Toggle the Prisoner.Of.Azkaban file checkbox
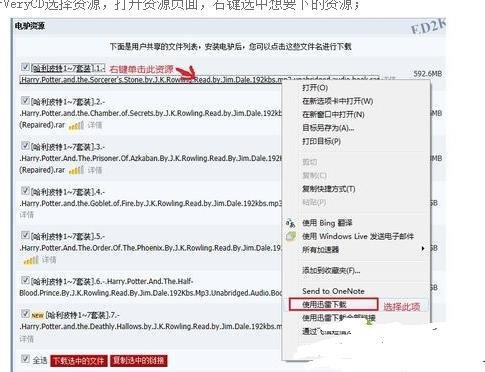 (25, 145)
